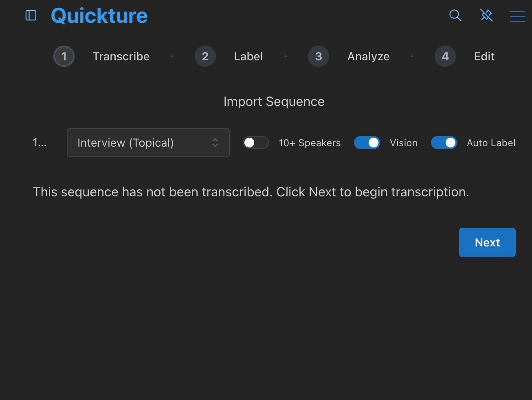Click the unpin icon in header
This screenshot has height=400, width=532.
486,15
